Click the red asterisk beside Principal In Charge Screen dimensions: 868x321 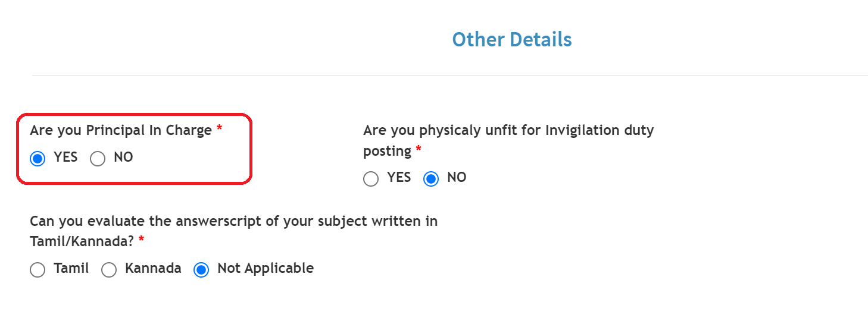point(219,128)
